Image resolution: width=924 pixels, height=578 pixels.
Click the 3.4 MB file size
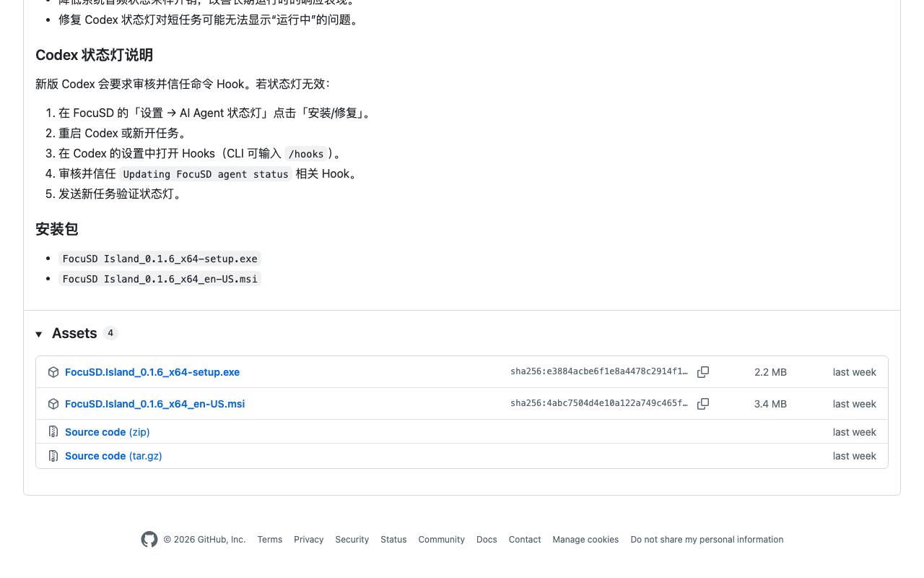pyautogui.click(x=770, y=404)
